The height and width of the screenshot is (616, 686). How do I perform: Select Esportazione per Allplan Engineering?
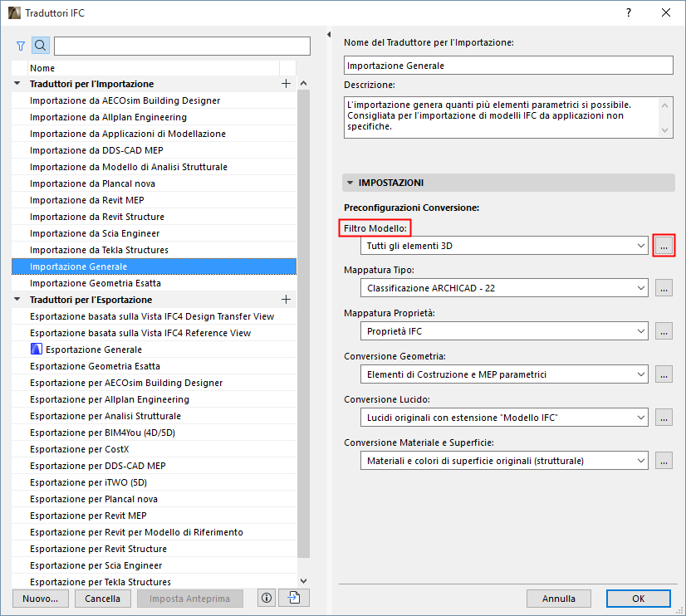pyautogui.click(x=154, y=399)
